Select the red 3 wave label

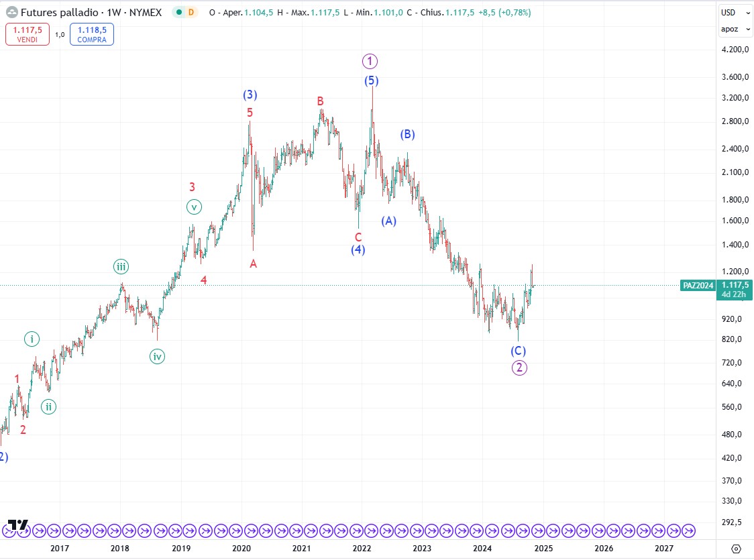click(x=193, y=187)
